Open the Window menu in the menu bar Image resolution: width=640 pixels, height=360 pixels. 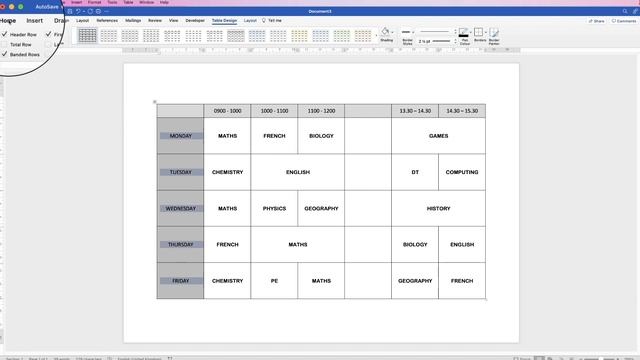click(x=147, y=2)
